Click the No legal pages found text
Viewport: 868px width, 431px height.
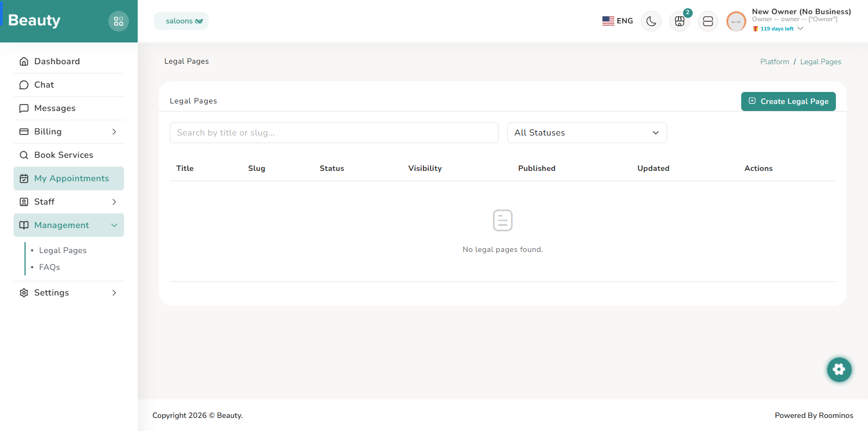point(503,249)
